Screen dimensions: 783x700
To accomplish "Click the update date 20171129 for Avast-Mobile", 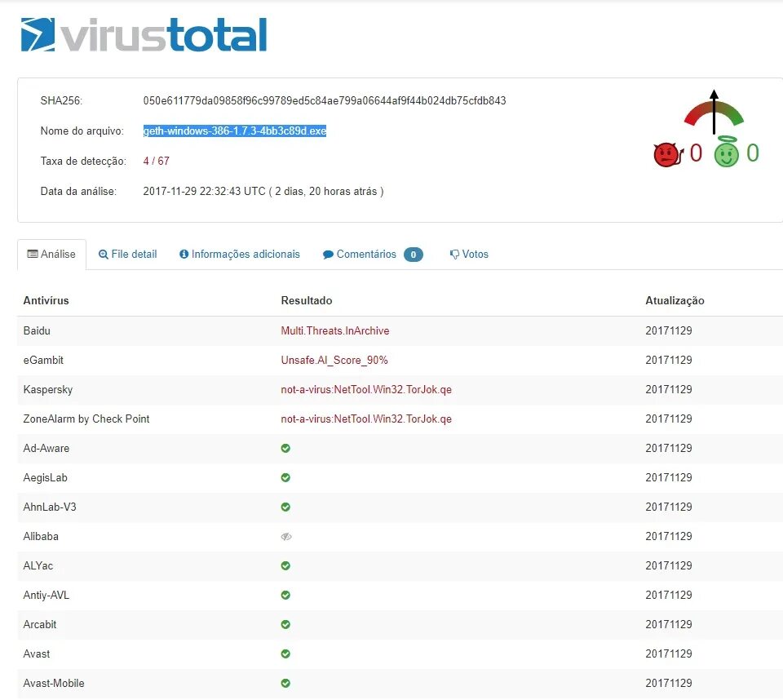I will tap(669, 683).
